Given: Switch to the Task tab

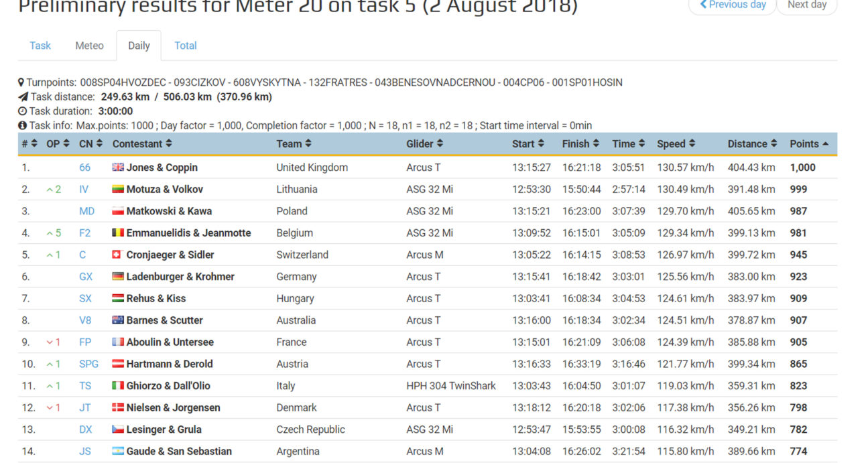Looking at the screenshot, I should [x=40, y=46].
